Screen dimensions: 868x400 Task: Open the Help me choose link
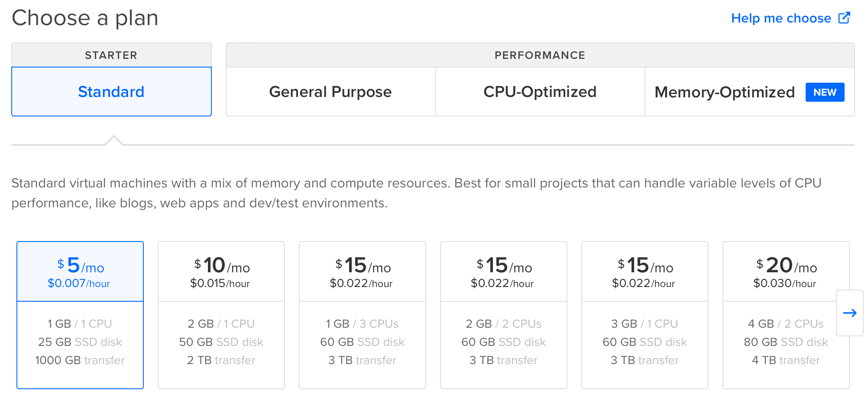click(781, 18)
